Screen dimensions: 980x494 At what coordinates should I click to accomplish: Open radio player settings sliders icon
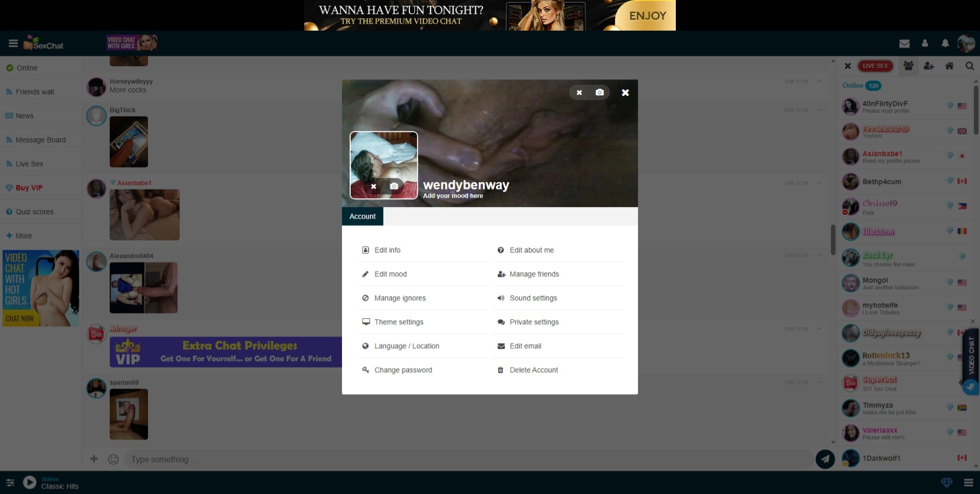click(x=10, y=482)
